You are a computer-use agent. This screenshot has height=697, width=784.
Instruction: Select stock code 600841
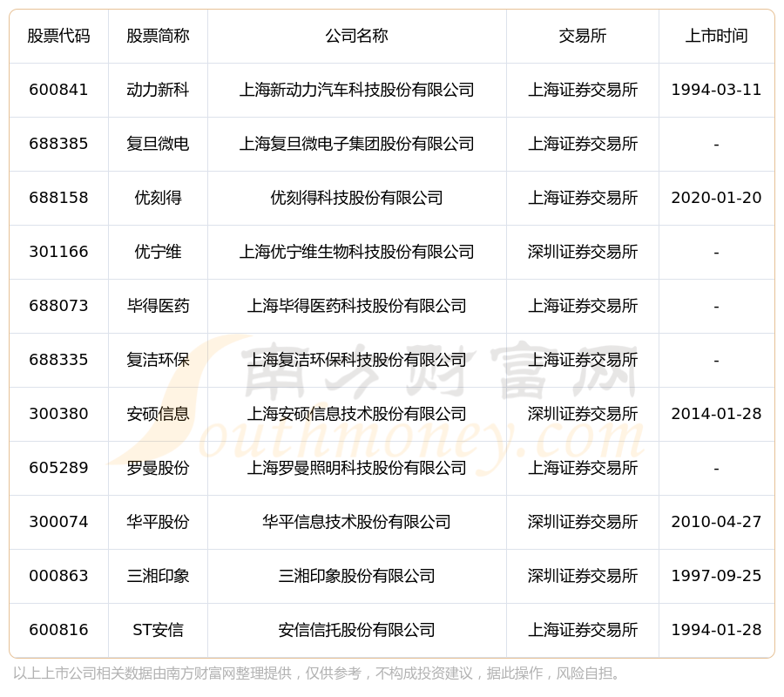click(x=58, y=90)
